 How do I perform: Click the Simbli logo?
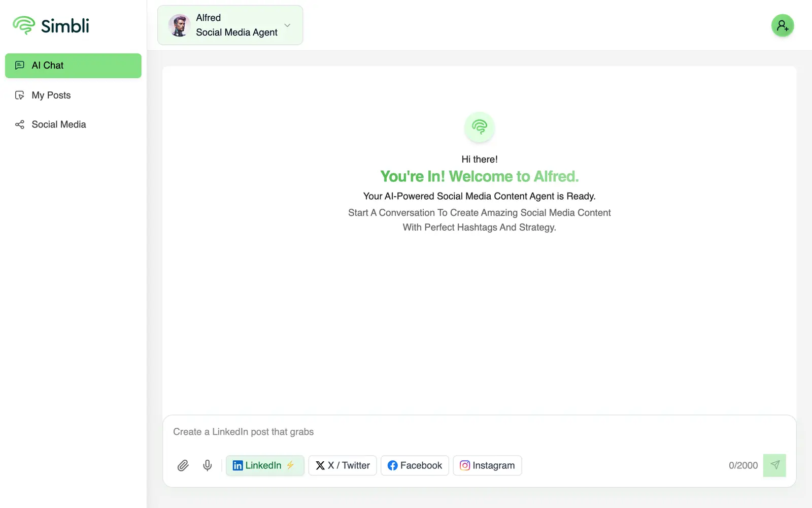(51, 25)
